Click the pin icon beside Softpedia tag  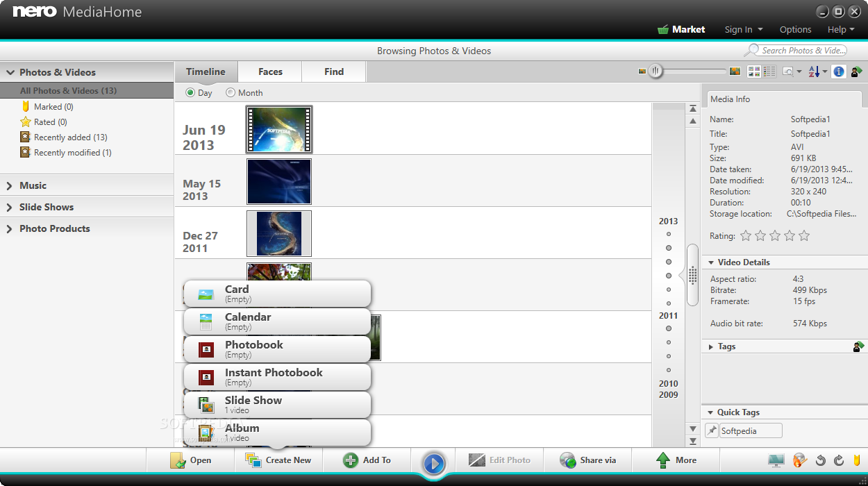point(712,431)
